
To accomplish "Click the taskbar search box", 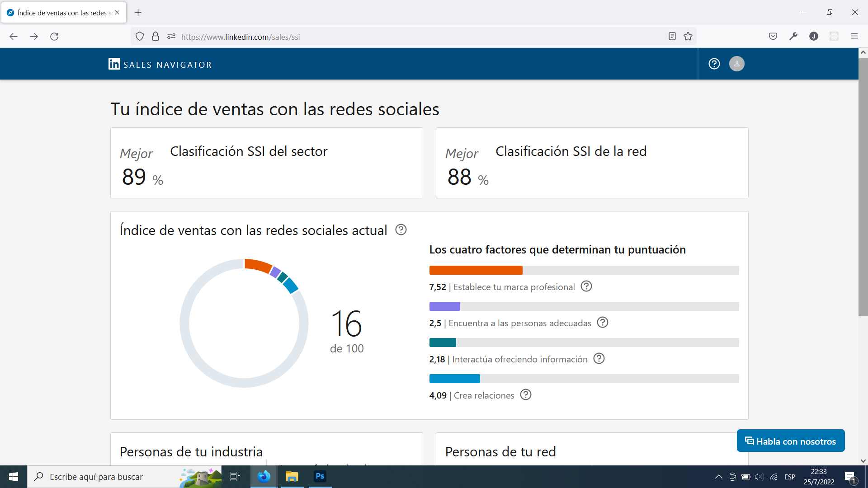I will tap(124, 477).
